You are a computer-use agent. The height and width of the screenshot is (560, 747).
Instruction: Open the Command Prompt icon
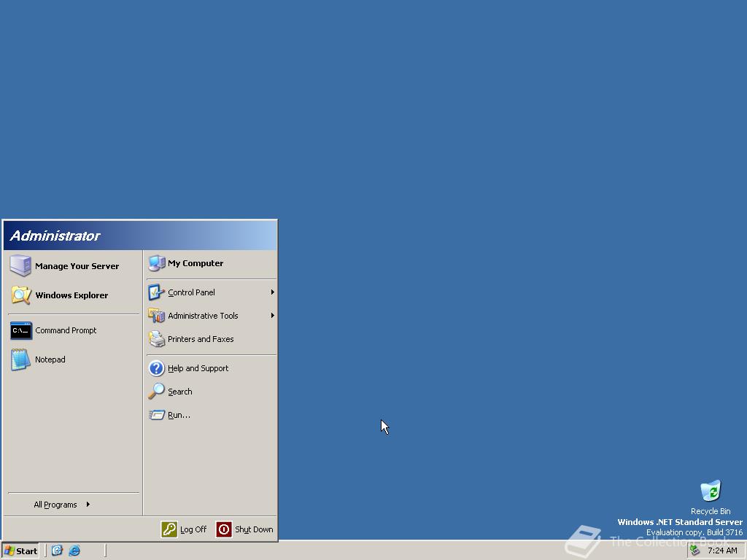(21, 330)
